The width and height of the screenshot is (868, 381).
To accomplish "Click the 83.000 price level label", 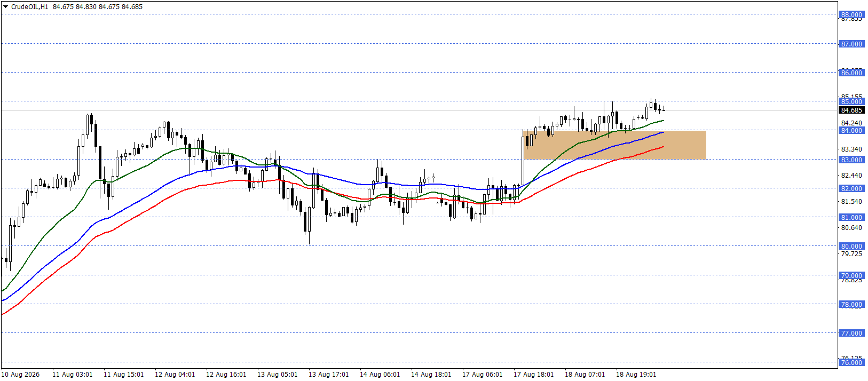I will 851,160.
